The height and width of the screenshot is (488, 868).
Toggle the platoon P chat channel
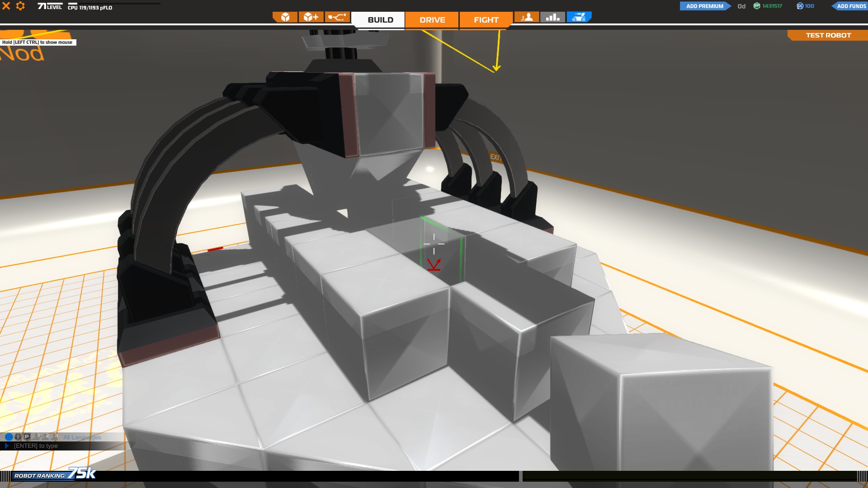click(27, 437)
